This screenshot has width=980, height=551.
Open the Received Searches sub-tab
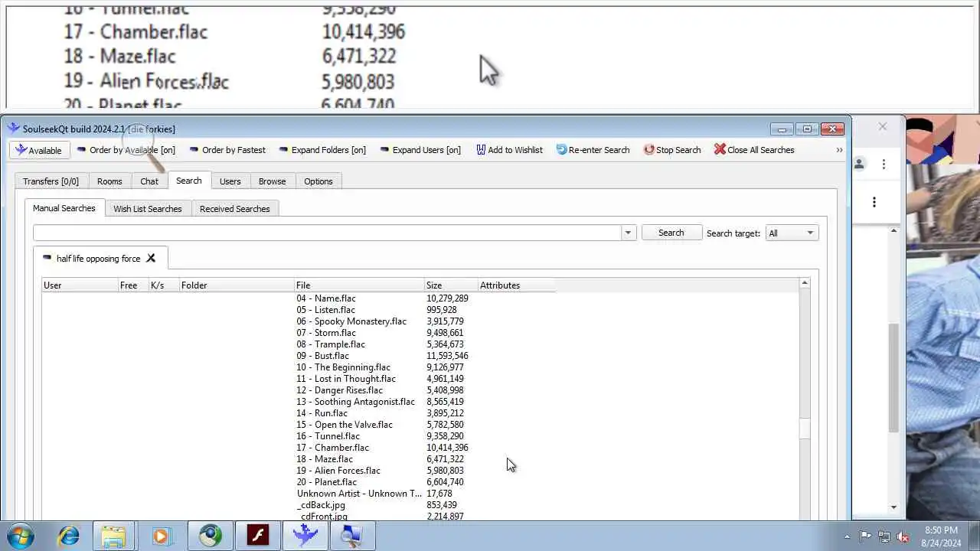235,209
